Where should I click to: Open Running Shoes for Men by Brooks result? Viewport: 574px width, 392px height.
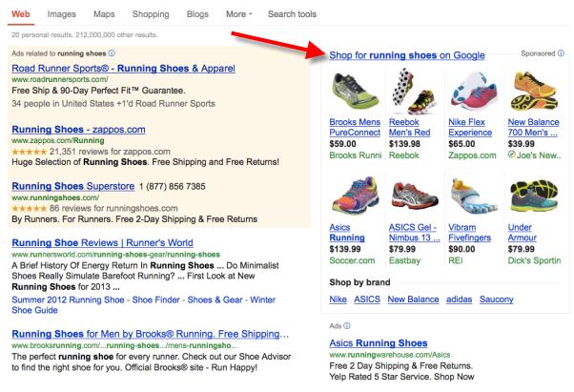(150, 334)
